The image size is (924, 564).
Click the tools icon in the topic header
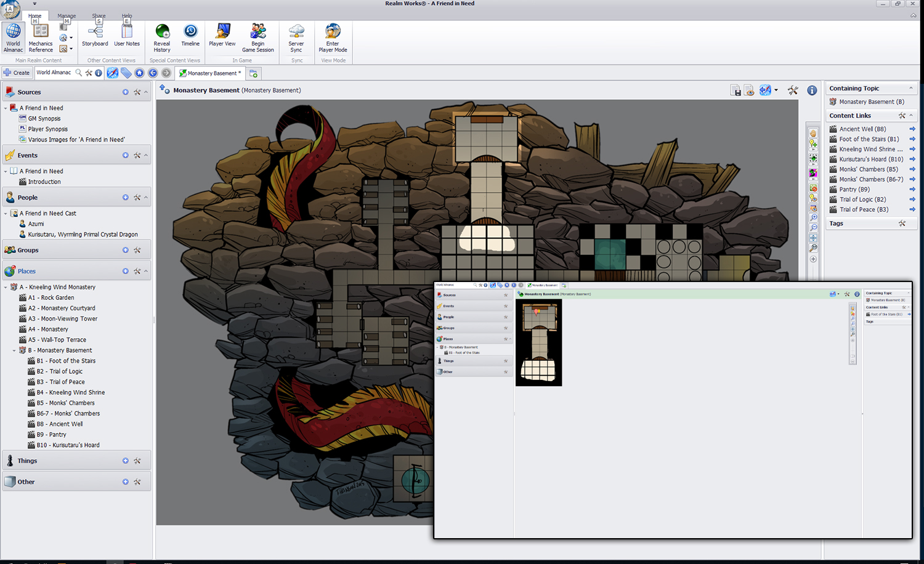793,91
